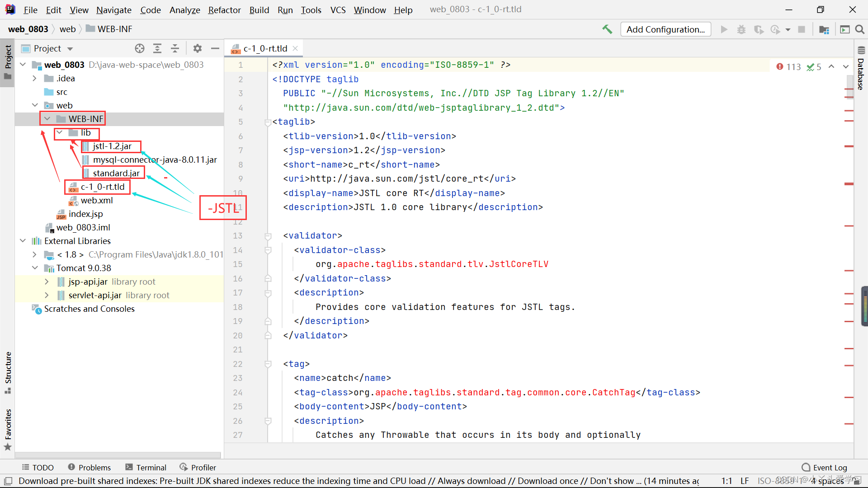
Task: Select index.jsp file
Action: click(85, 214)
